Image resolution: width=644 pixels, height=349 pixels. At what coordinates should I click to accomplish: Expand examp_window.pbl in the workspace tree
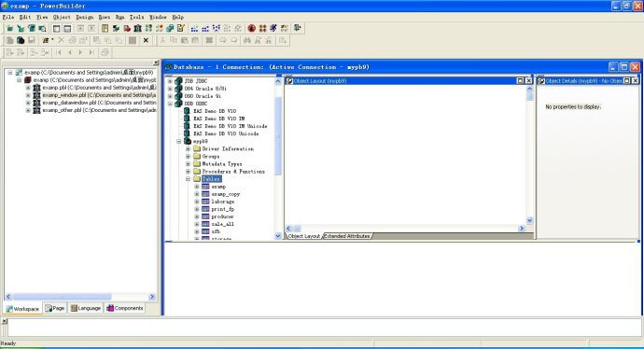pyautogui.click(x=28, y=95)
